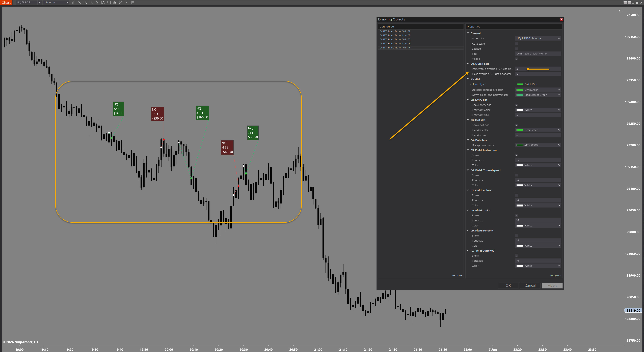Open the Entry dot color dropdown

click(538, 110)
